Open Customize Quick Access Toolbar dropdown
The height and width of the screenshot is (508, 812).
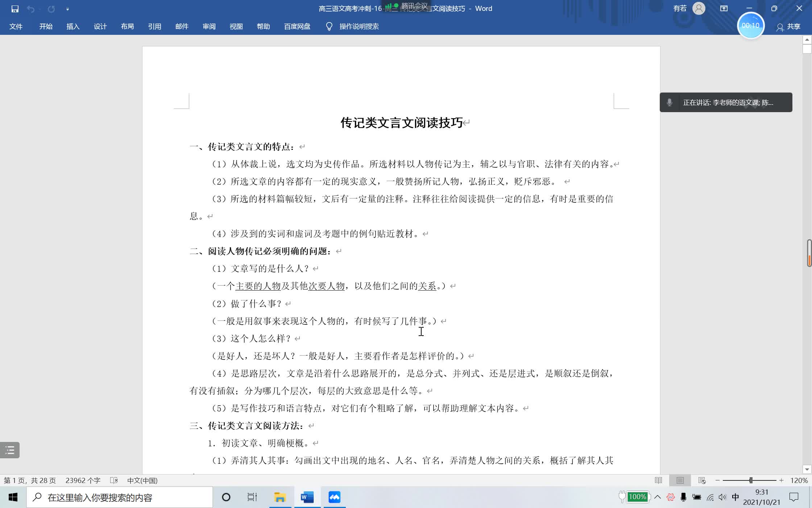tap(67, 9)
